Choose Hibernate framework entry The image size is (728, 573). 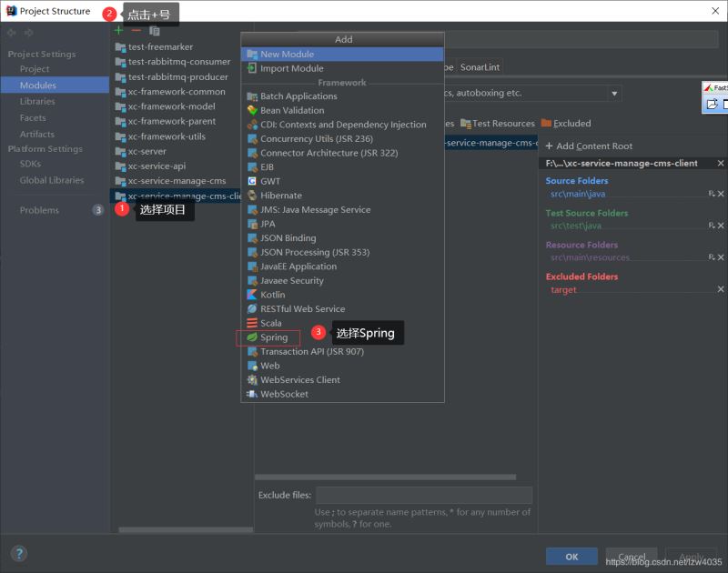[342, 196]
